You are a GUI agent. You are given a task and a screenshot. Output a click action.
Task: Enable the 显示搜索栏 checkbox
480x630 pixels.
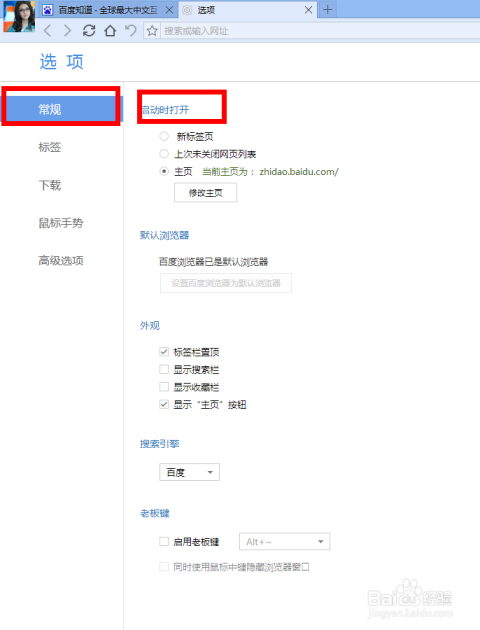[x=164, y=369]
